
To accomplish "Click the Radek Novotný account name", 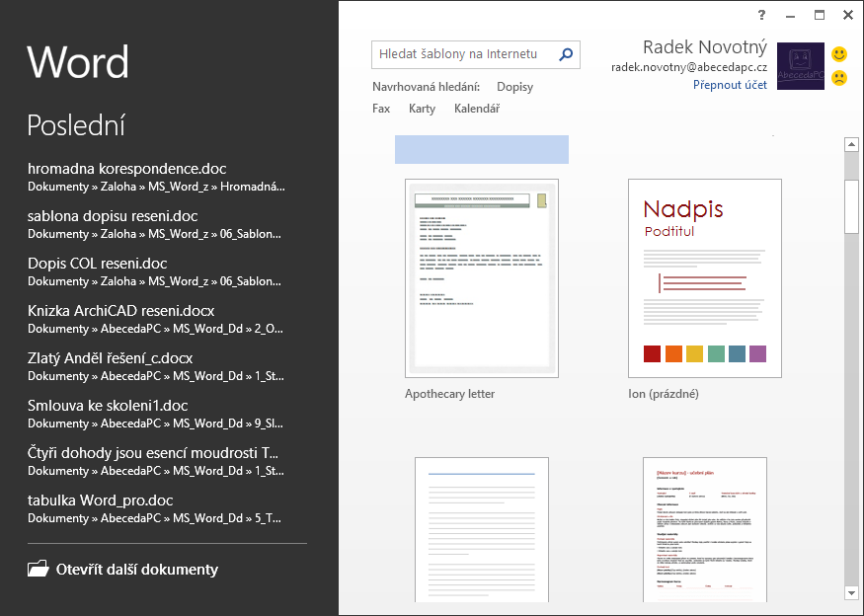I will click(705, 47).
